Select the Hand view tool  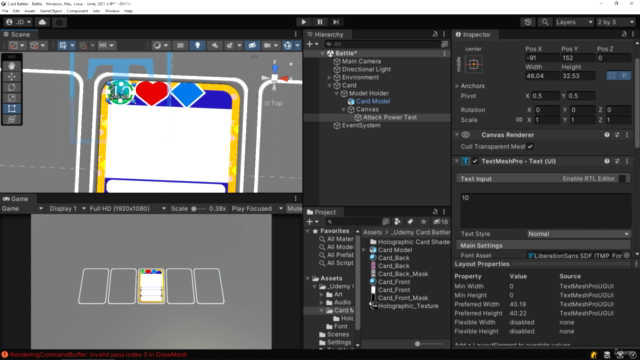pos(11,66)
